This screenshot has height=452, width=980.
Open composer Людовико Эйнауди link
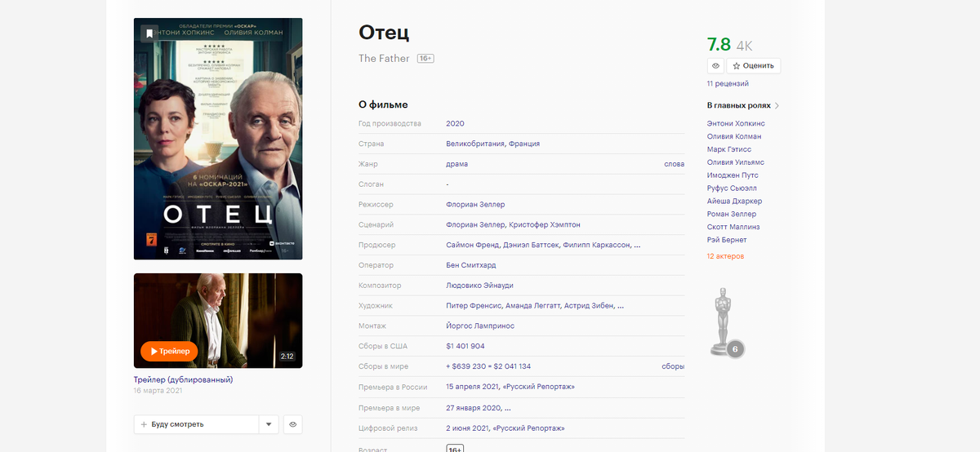tap(479, 286)
